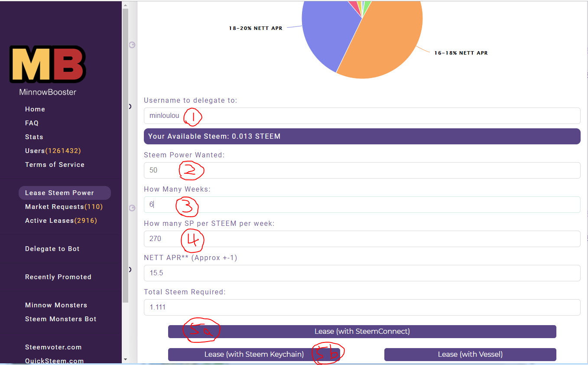Open Delegate to Bot page

52,249
